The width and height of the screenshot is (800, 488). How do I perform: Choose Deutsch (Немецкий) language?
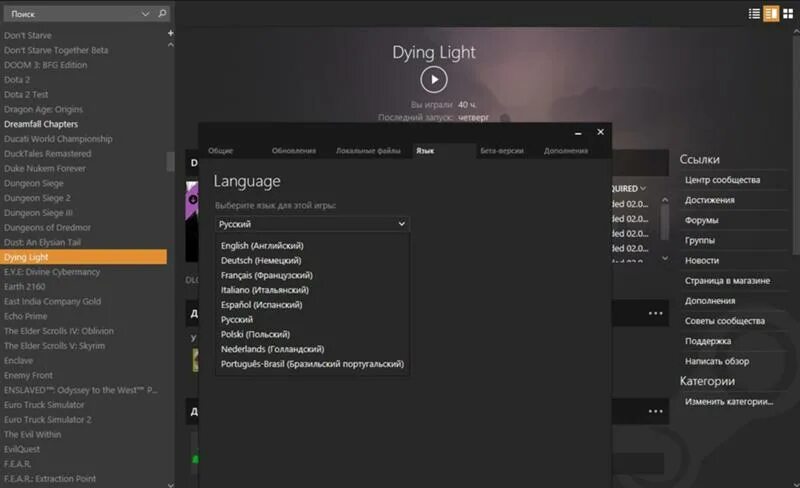(x=261, y=260)
